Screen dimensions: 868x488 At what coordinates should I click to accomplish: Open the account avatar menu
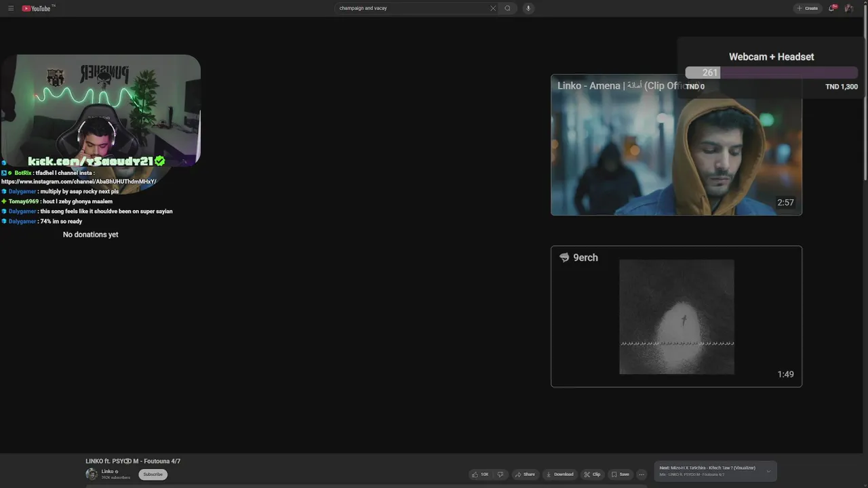click(849, 8)
